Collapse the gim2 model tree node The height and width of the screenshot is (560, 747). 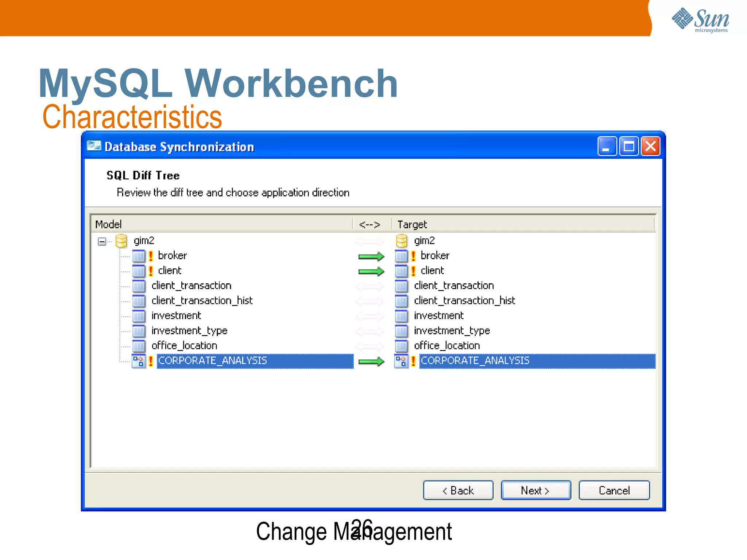pyautogui.click(x=102, y=241)
